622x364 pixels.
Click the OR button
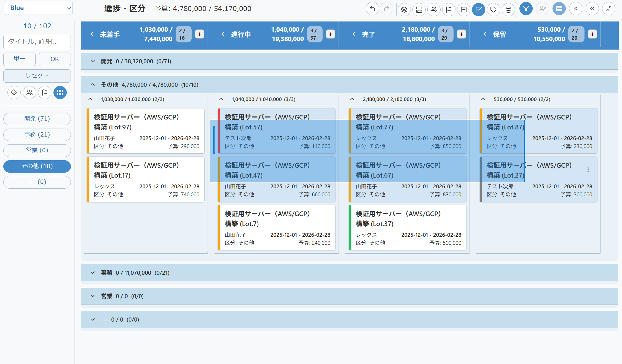[55, 59]
